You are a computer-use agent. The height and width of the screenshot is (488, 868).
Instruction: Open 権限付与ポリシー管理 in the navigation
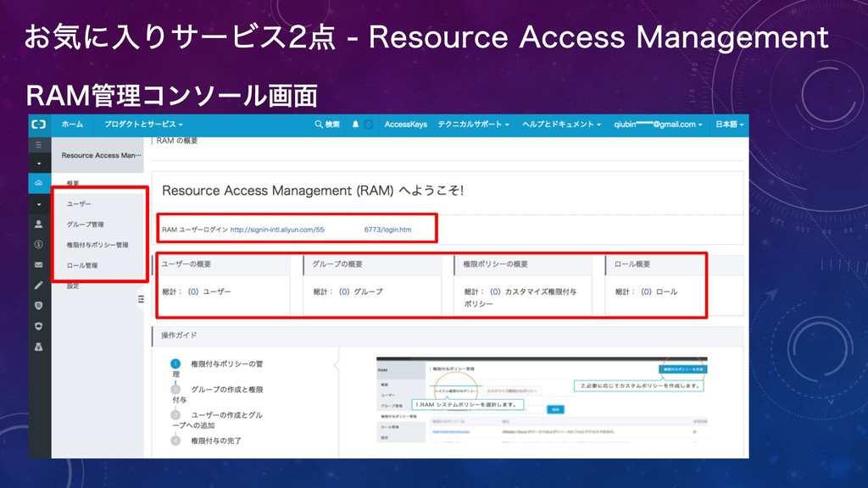[97, 245]
